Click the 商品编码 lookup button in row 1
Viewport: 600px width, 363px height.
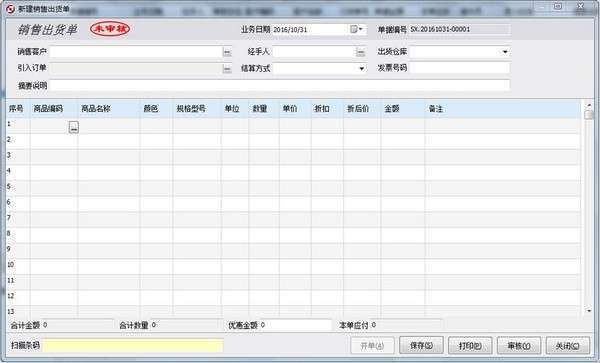tap(74, 127)
